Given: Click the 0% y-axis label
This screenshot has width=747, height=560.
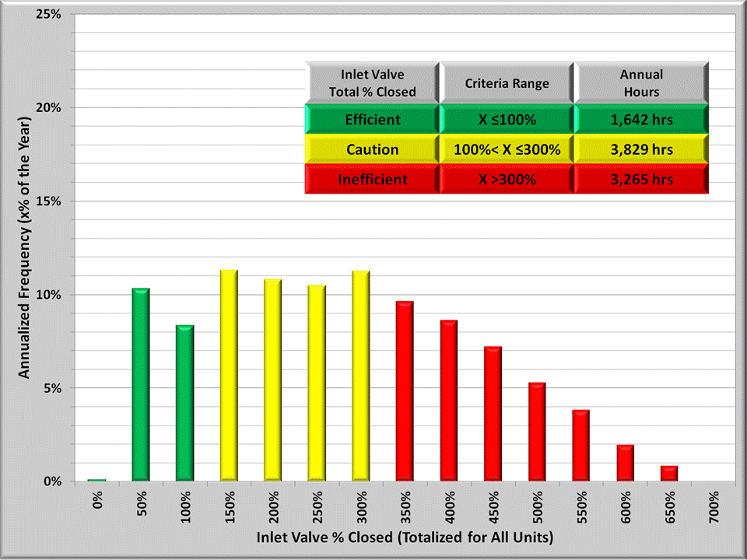Looking at the screenshot, I should (52, 481).
